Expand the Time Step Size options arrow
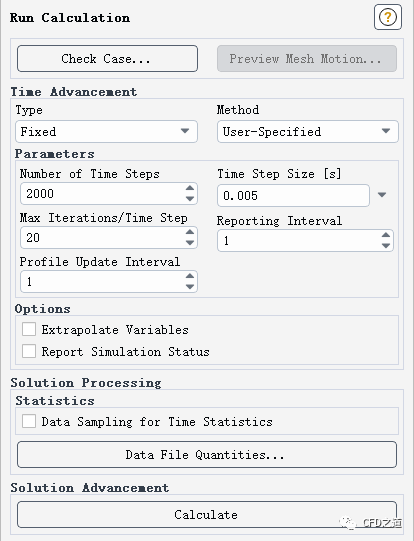 (382, 195)
